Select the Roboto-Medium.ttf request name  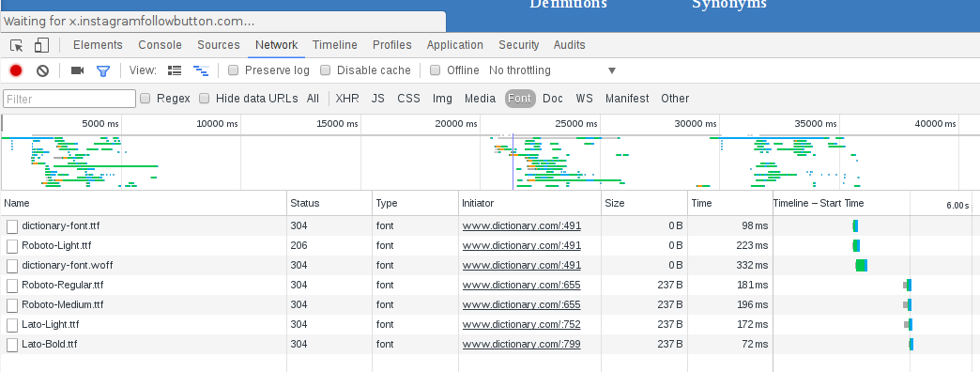click(63, 305)
